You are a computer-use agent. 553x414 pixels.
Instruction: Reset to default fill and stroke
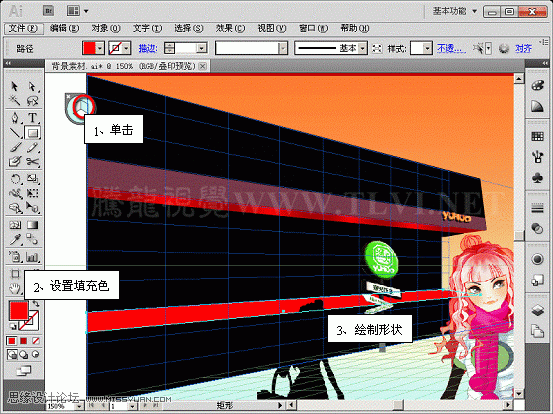coord(12,327)
